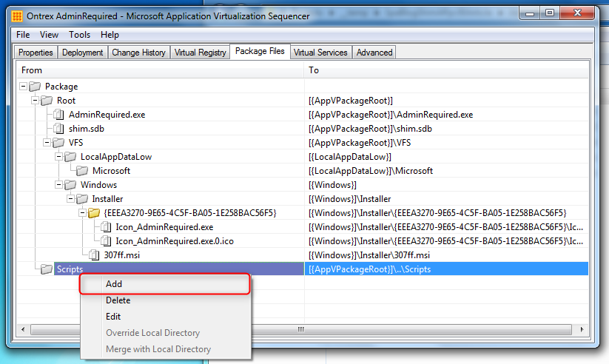Screen dimensions: 609x364
Task: Open the Tools menu
Action: coord(80,35)
